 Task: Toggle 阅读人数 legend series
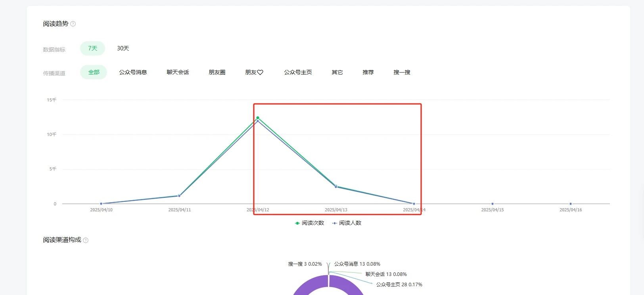[347, 223]
